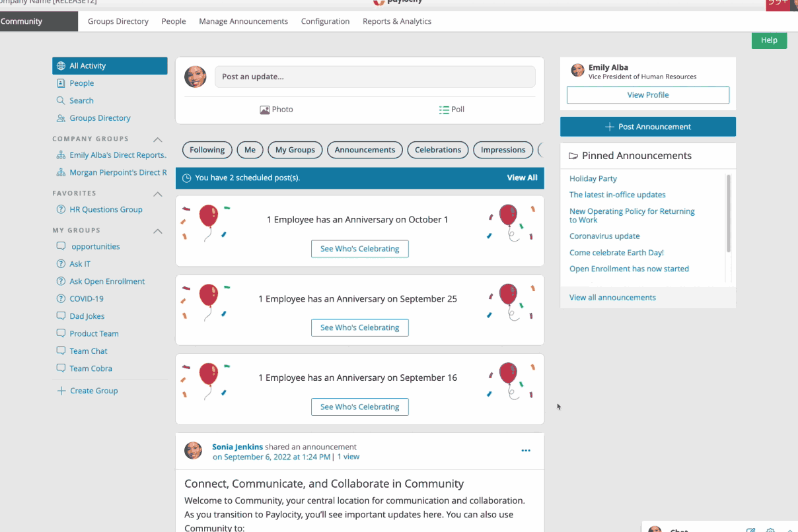Filter the feed by Celebrations
Image resolution: width=798 pixels, height=532 pixels.
click(x=438, y=150)
